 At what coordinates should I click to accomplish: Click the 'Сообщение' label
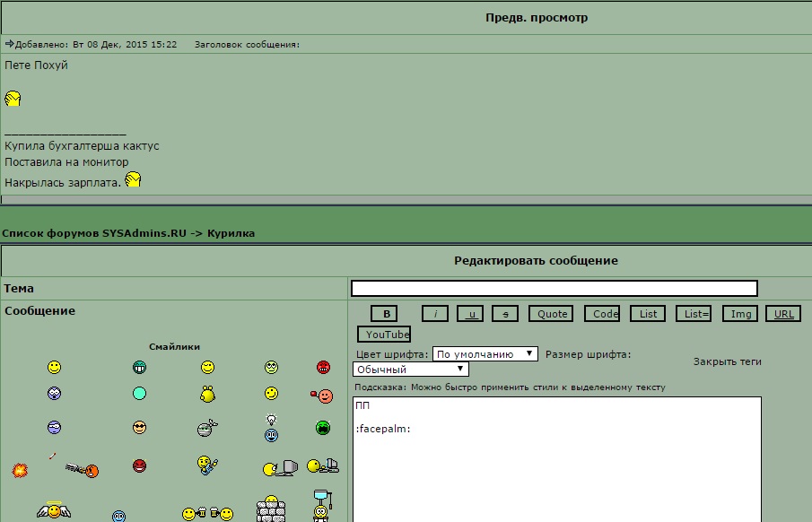tap(39, 310)
